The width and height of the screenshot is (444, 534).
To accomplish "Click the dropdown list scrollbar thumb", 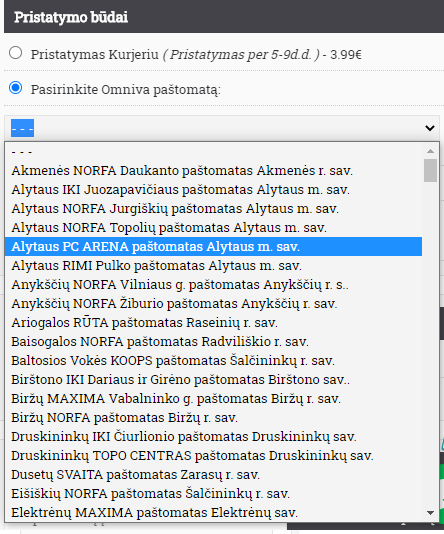I will coord(430,170).
